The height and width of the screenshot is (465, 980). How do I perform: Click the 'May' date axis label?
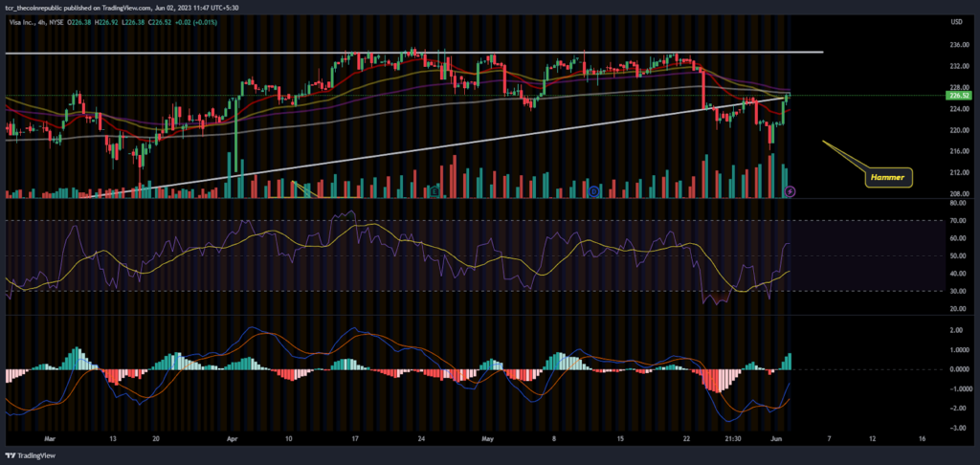486,439
